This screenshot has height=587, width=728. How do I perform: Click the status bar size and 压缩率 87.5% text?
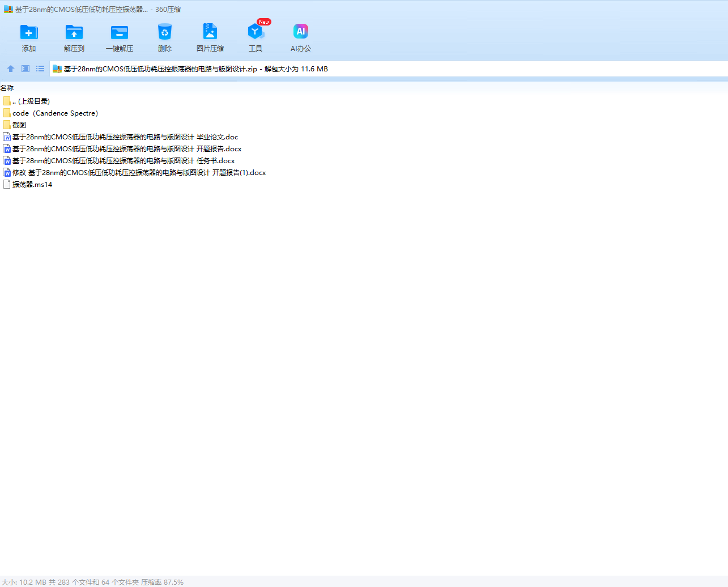point(92,582)
